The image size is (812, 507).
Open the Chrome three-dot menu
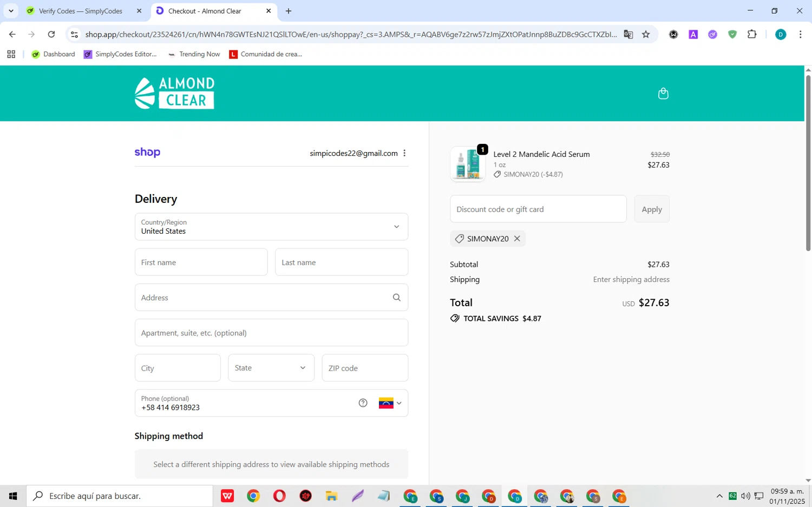coord(800,34)
